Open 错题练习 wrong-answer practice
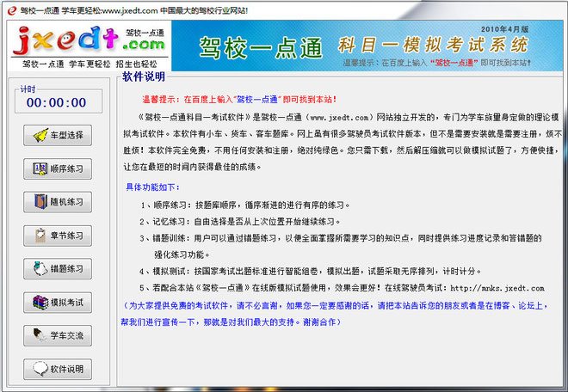568x392 pixels. [58, 269]
